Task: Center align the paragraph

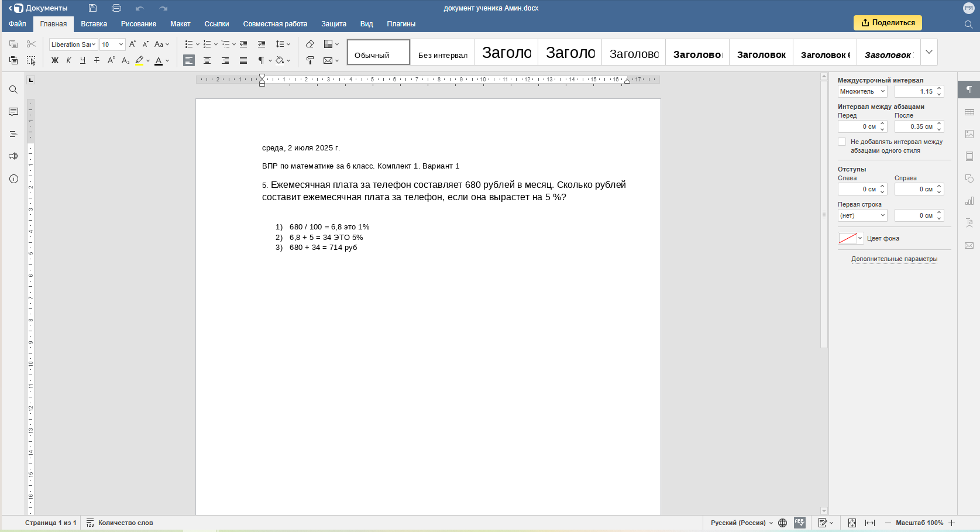Action: [x=207, y=60]
